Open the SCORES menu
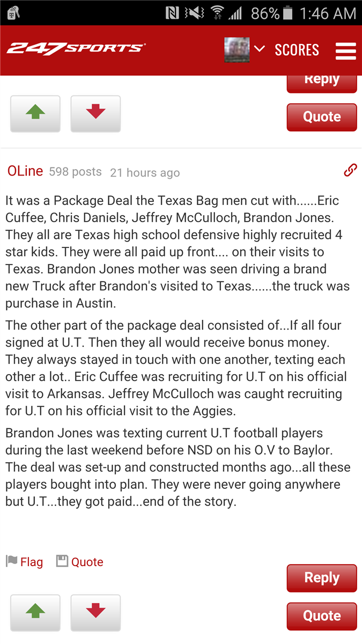This screenshot has height=644, width=362. pos(297,50)
